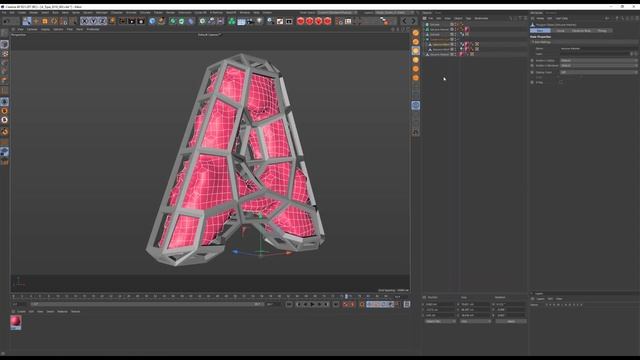Image resolution: width=640 pixels, height=360 pixels.
Task: Click Position X field in Coordinates Manager
Action: click(440, 304)
